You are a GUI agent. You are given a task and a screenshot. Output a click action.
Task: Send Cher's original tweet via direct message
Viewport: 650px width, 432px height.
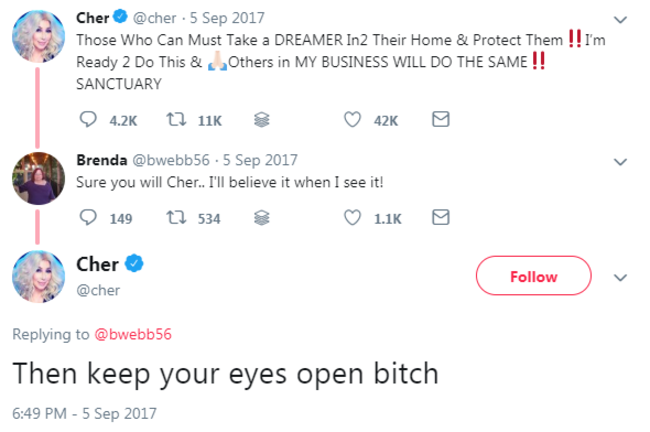438,120
